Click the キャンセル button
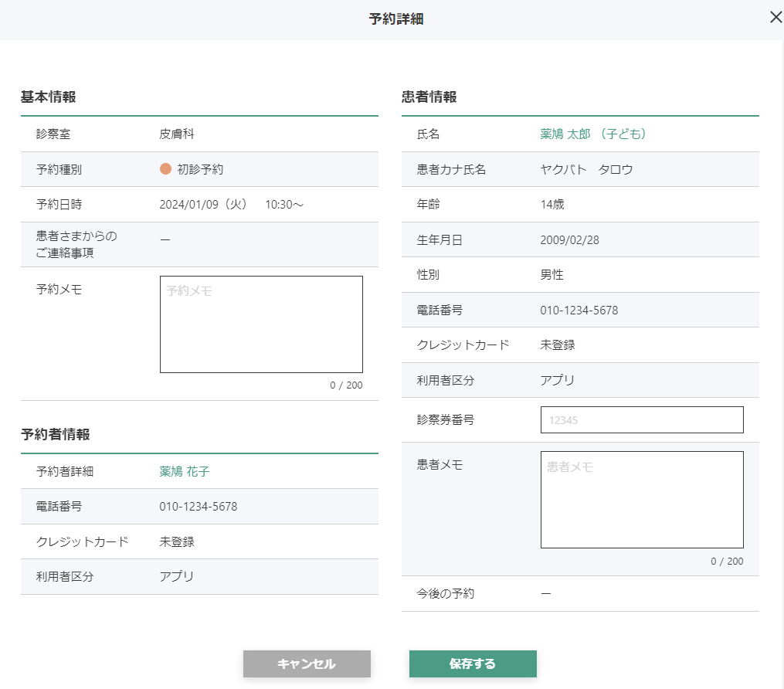Image resolution: width=784 pixels, height=689 pixels. pos(307,664)
